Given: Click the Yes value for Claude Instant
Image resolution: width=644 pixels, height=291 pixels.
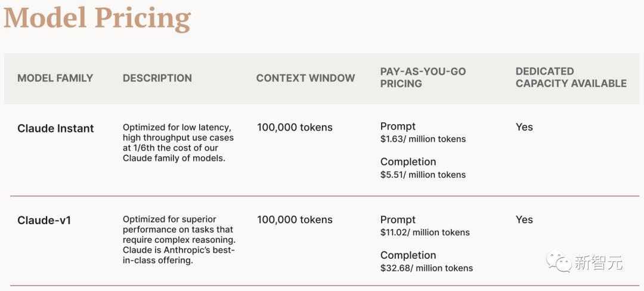Looking at the screenshot, I should coord(525,127).
